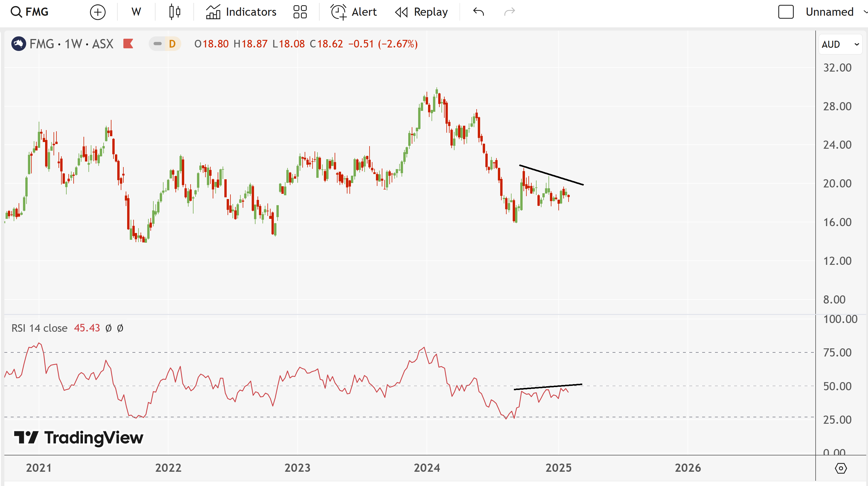
Task: Undo the last chart action
Action: point(478,12)
